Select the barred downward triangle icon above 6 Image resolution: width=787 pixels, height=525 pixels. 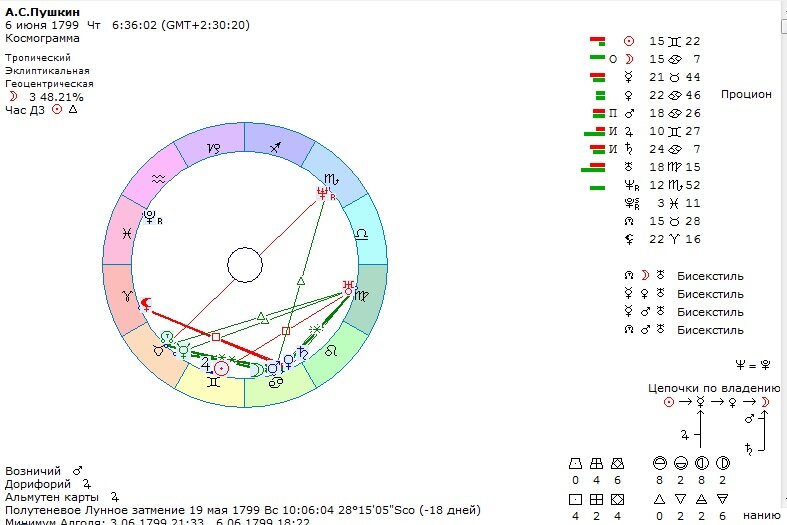(x=722, y=499)
